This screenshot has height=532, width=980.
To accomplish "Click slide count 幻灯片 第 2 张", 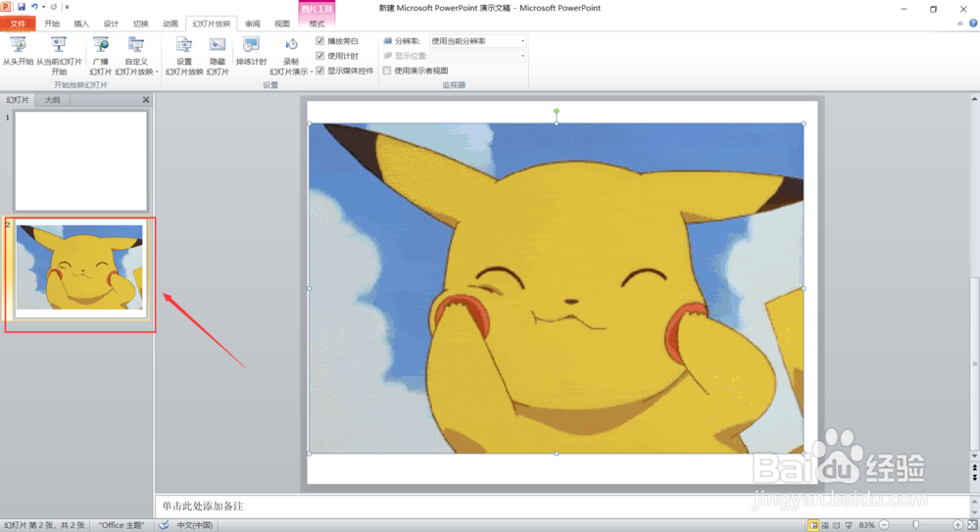I will (x=45, y=525).
